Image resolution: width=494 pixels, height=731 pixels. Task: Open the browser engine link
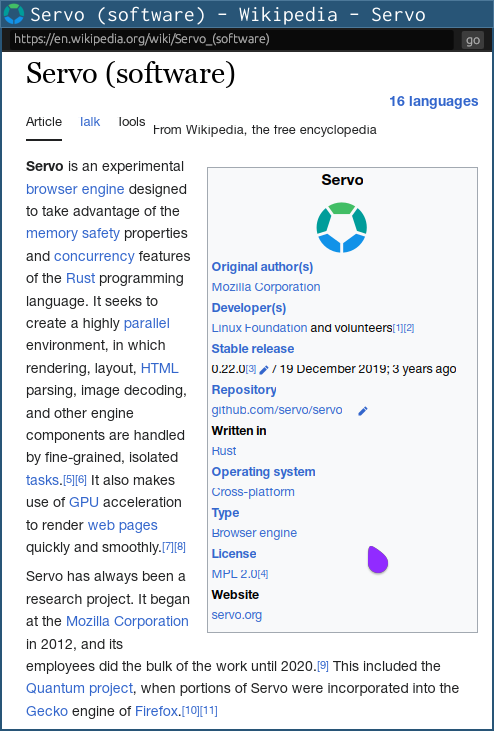click(75, 189)
